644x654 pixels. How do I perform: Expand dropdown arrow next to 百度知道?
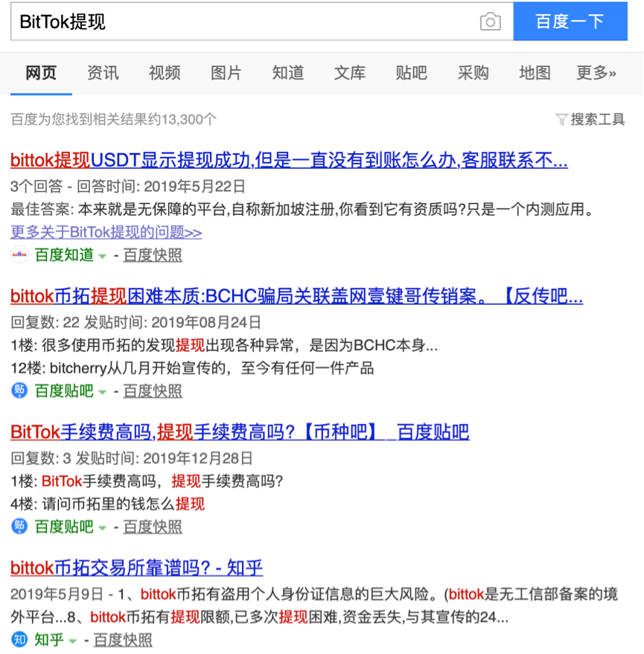[x=102, y=257]
